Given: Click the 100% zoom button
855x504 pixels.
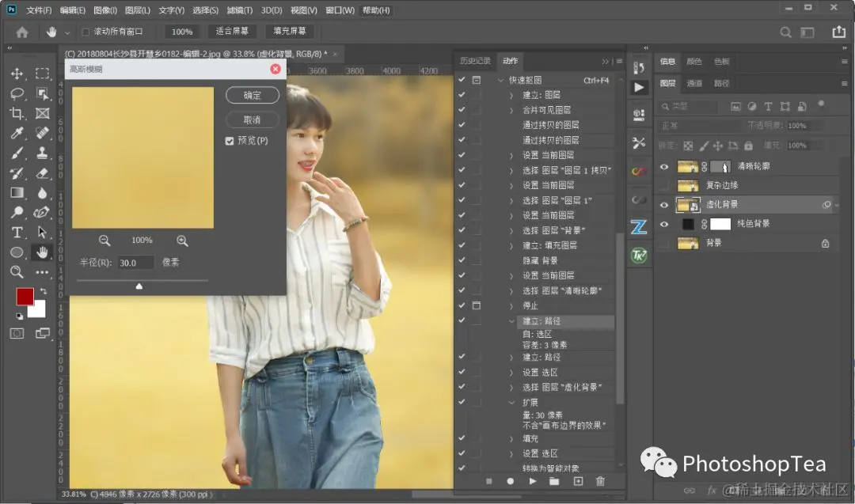Looking at the screenshot, I should tap(182, 32).
